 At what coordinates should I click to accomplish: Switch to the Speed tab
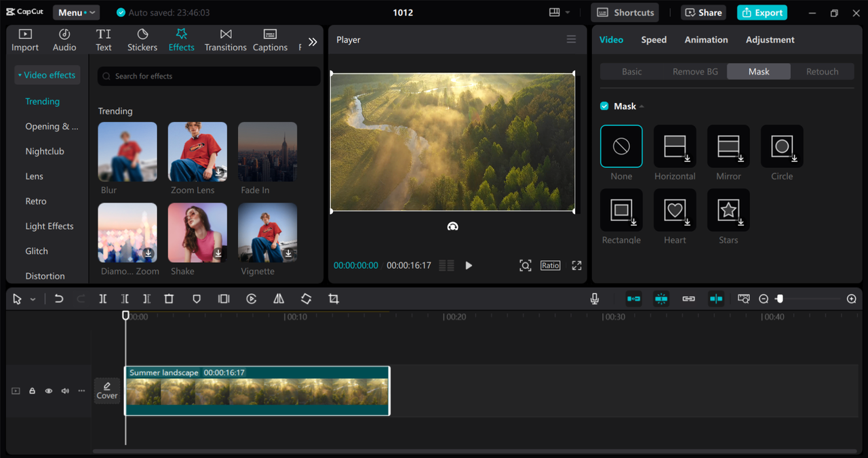(x=654, y=40)
